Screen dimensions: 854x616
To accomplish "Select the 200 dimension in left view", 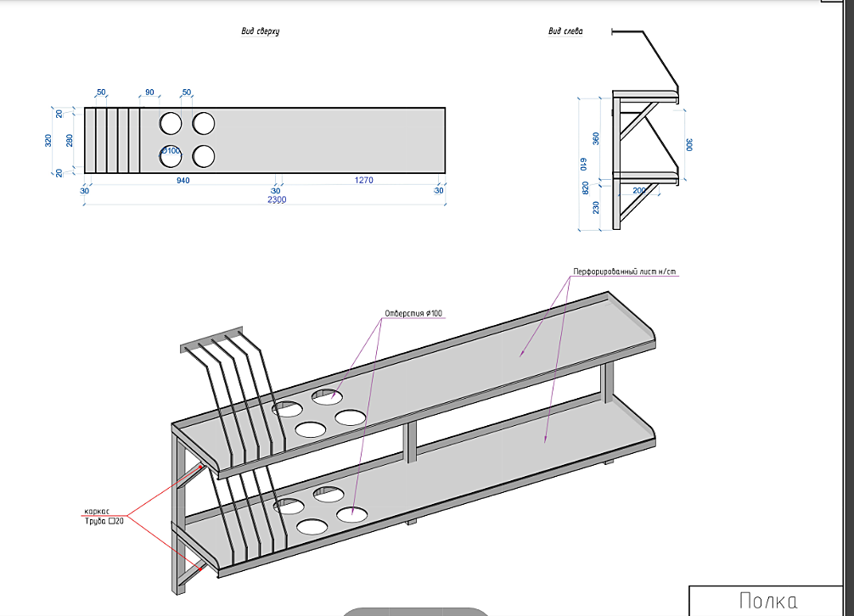I will point(638,191).
